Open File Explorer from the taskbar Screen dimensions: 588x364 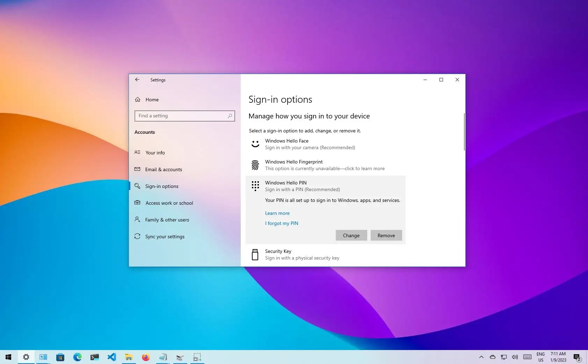pyautogui.click(x=129, y=357)
